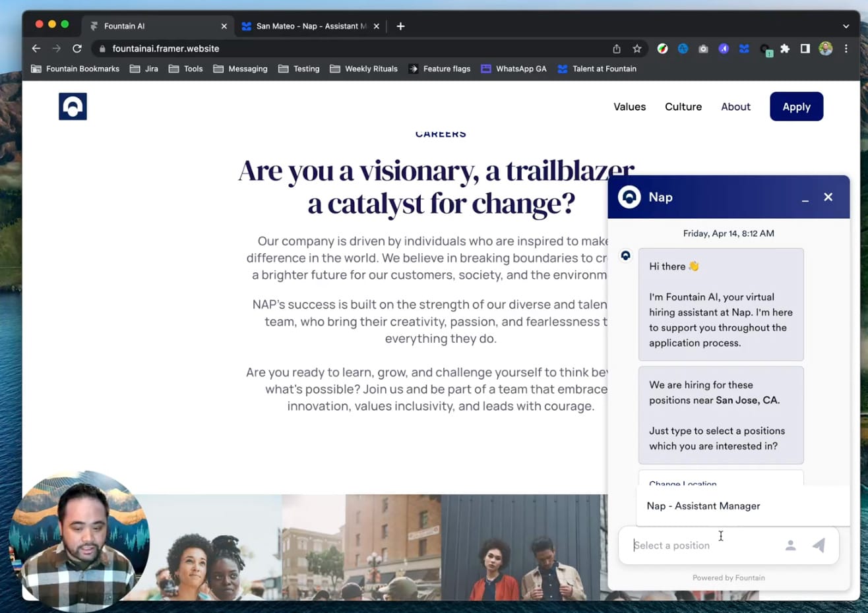868x613 pixels.
Task: Click the Fountain AI avatar beside chat message
Action: point(625,256)
